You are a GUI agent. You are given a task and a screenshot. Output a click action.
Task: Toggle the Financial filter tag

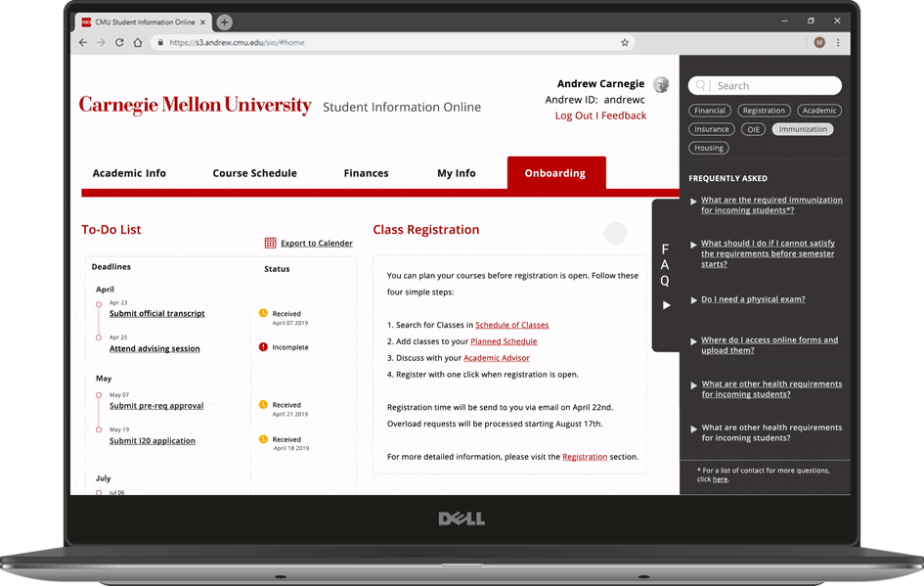710,111
